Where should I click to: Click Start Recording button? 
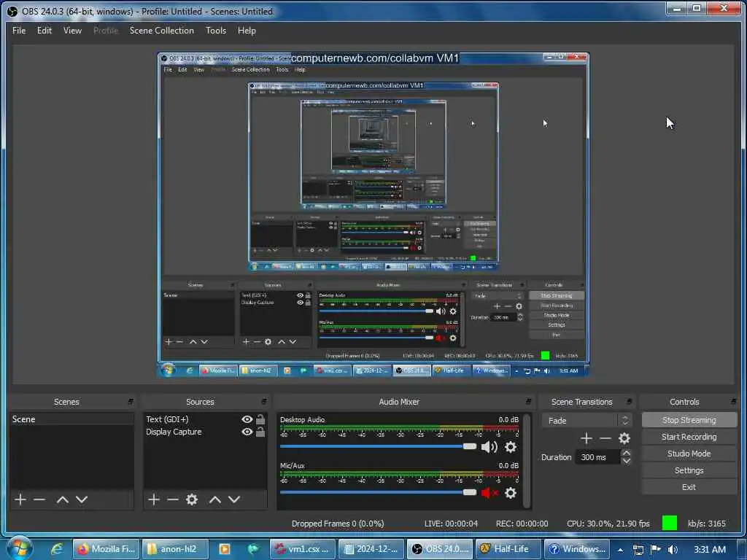point(689,437)
